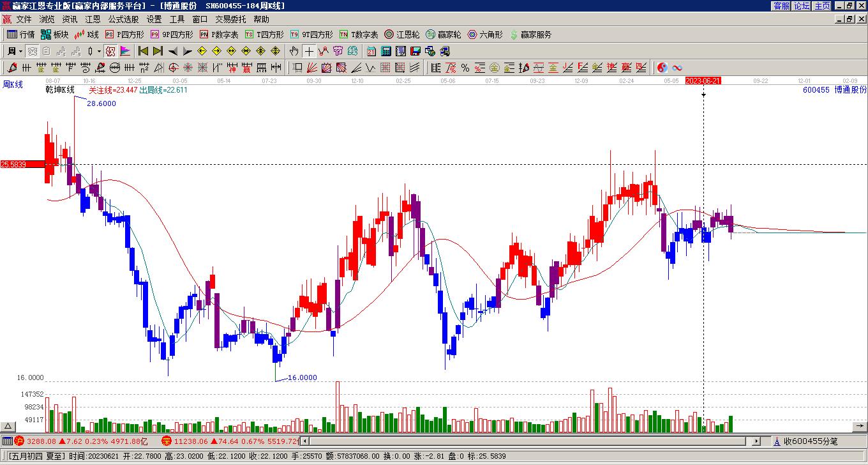Click the 600455 博通股份 stock label
The image size is (868, 465).
(x=835, y=90)
